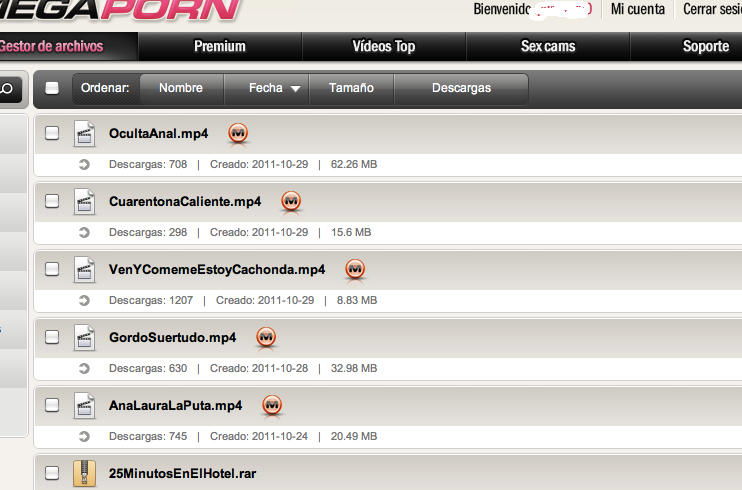This screenshot has height=490, width=742.
Task: Click the orange M badge next to GordoSuertudo.mp4
Action: pyautogui.click(x=266, y=338)
